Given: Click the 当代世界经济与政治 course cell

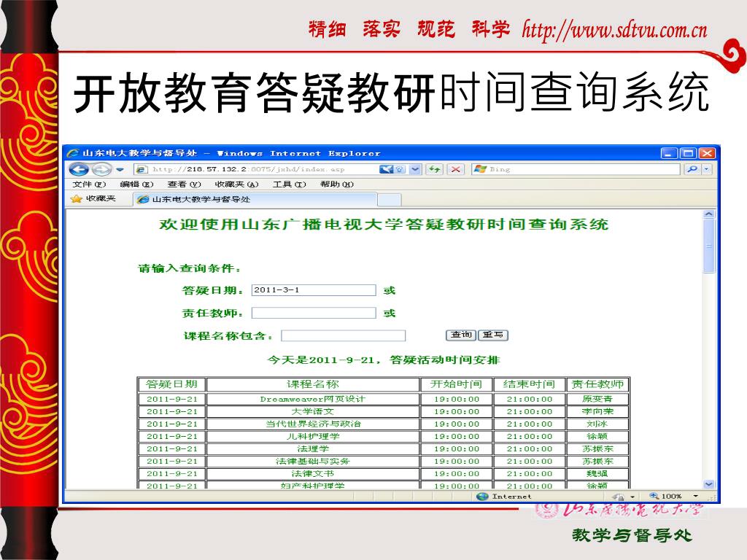Looking at the screenshot, I should click(x=312, y=424).
